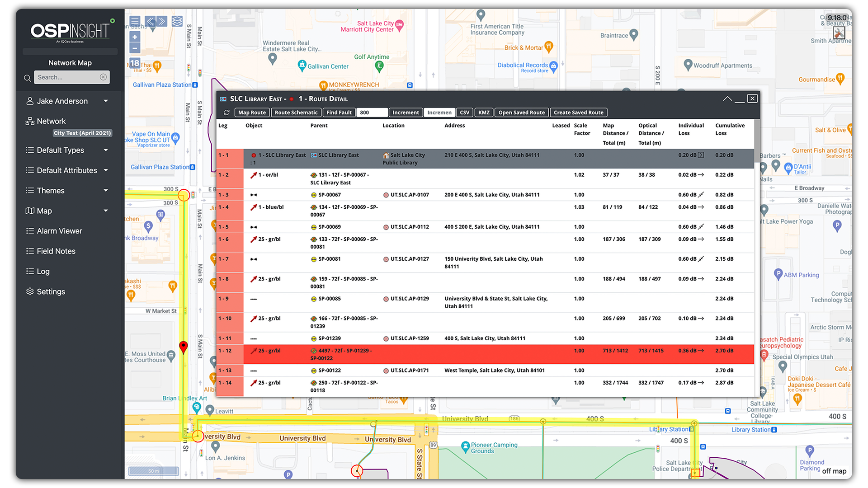Click the UT.SLC.AP-0129 location cell
This screenshot has width=868, height=488.
(406, 299)
